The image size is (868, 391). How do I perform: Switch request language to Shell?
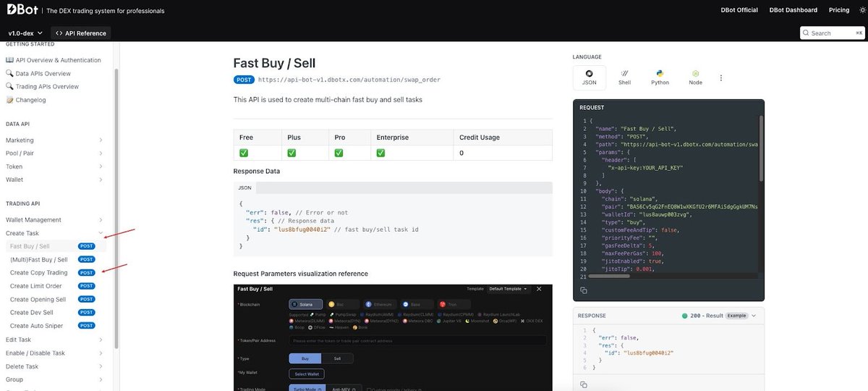(x=624, y=77)
